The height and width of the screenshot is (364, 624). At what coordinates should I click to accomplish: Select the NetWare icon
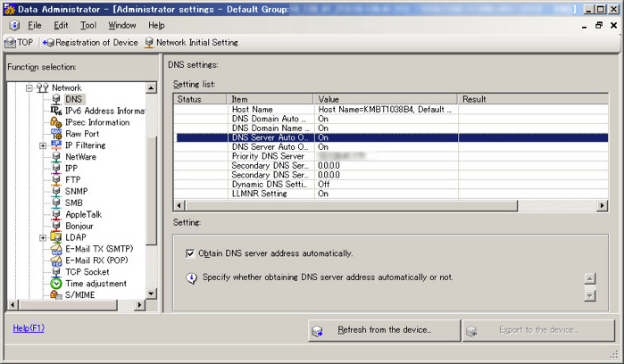(x=56, y=157)
